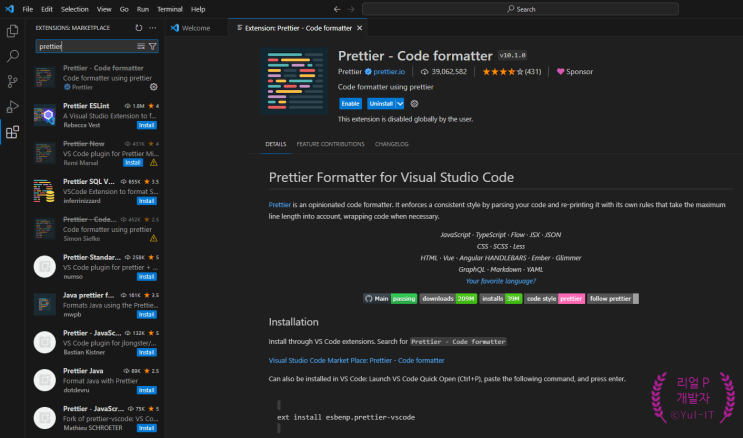Image resolution: width=743 pixels, height=438 pixels.
Task: Install the Java prettier formatter extension
Action: click(147, 315)
